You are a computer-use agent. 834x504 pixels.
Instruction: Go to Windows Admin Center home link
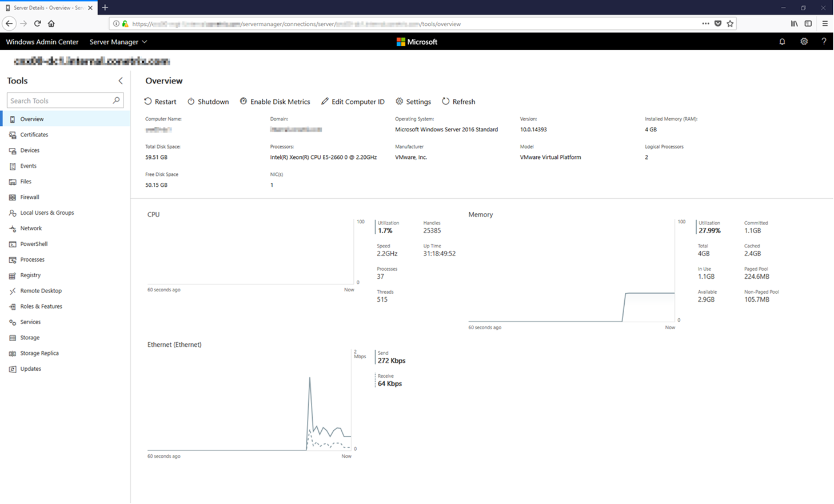(x=42, y=42)
